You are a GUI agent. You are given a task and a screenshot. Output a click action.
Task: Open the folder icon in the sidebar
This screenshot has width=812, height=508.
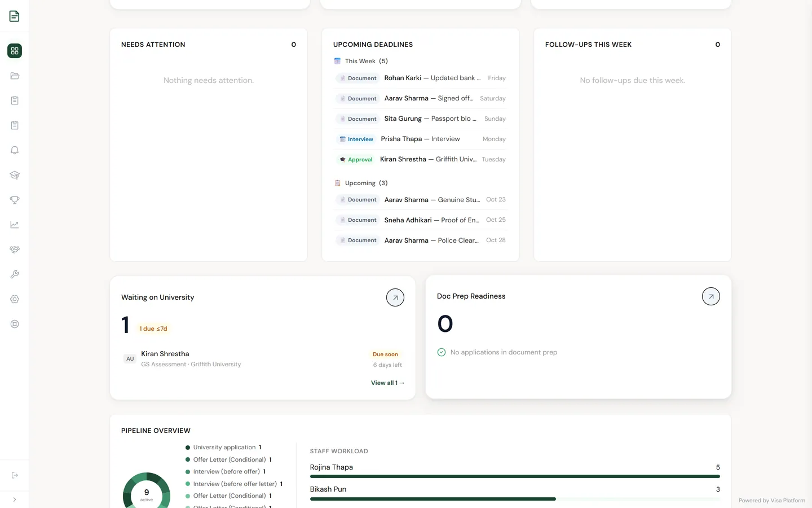15,76
